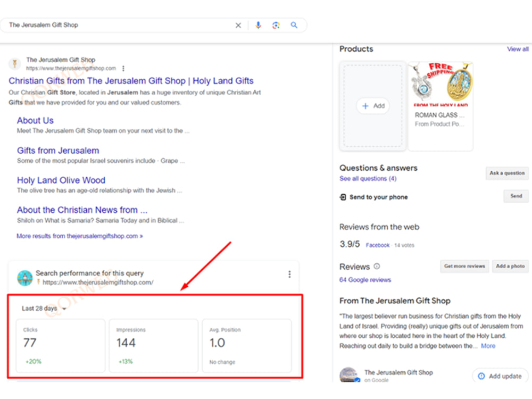Click the thejerusalemgiftshop.com URL in performance card
532x399 pixels.
[x=98, y=282]
